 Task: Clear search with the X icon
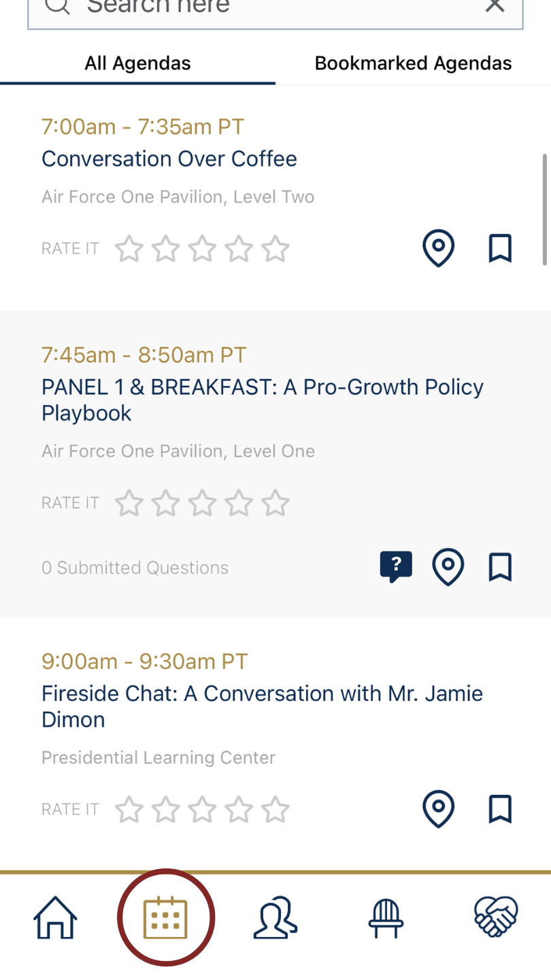[495, 5]
